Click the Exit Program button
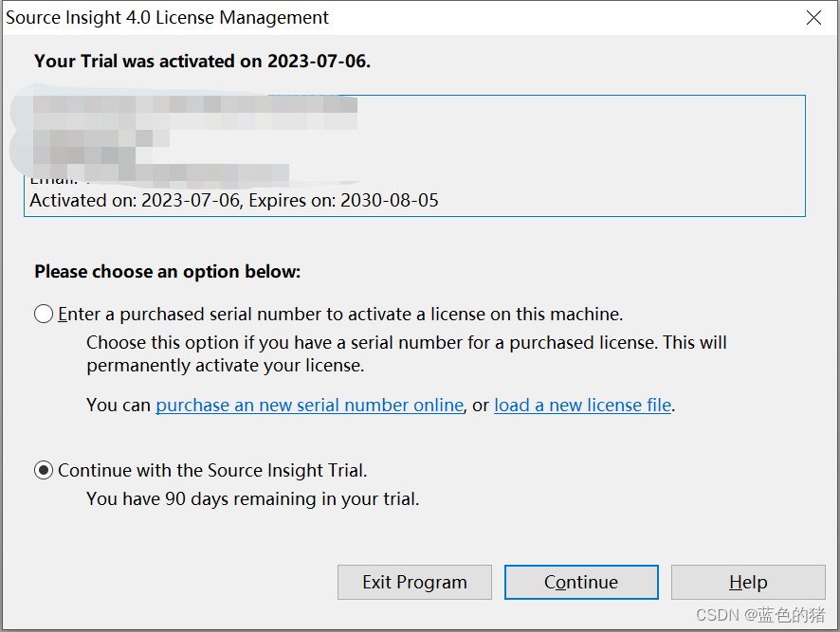 [414, 582]
